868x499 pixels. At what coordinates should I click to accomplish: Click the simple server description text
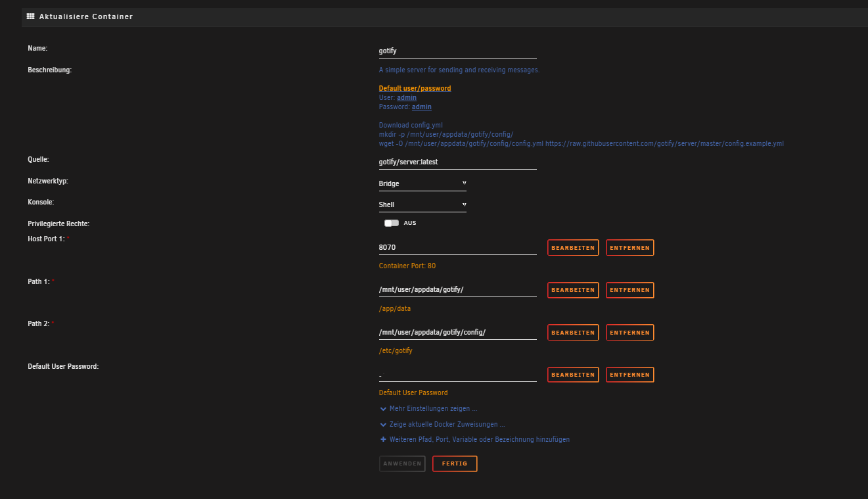pyautogui.click(x=459, y=70)
